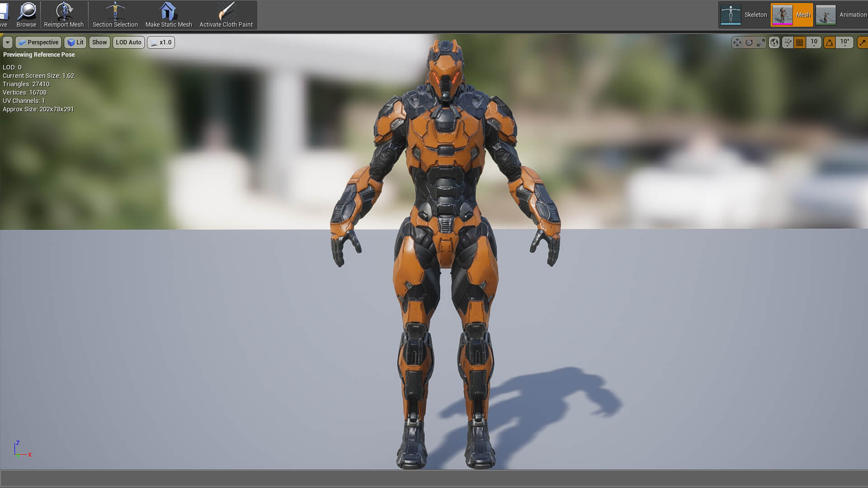This screenshot has height=488, width=868.
Task: Click the Perspective view mode button
Action: click(38, 42)
